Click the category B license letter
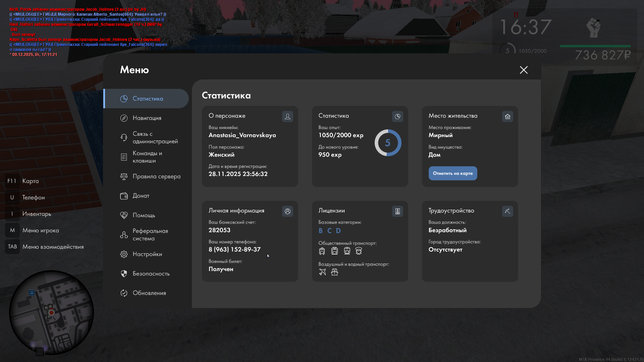The height and width of the screenshot is (362, 644). [x=320, y=231]
